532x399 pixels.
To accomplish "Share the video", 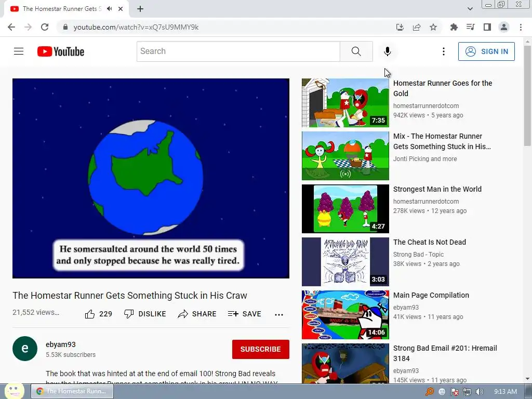I will (197, 314).
